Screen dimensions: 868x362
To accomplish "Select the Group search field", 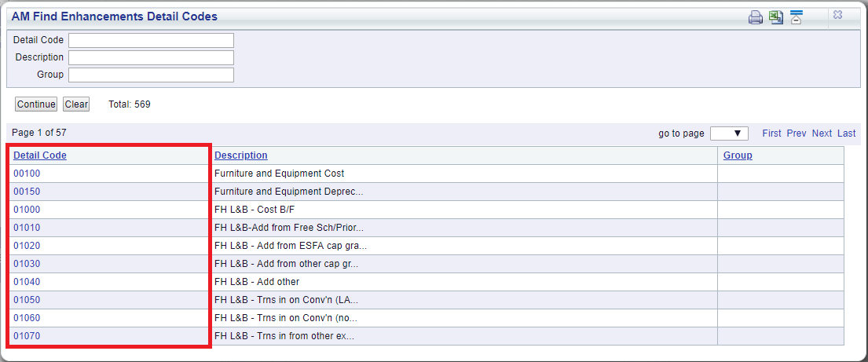I will point(151,75).
